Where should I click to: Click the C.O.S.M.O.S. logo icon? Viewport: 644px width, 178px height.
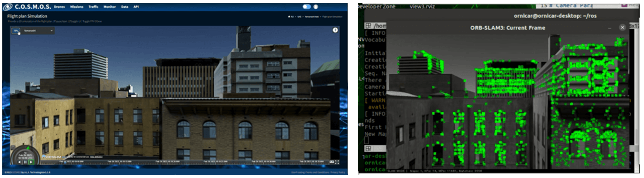[x=8, y=7]
